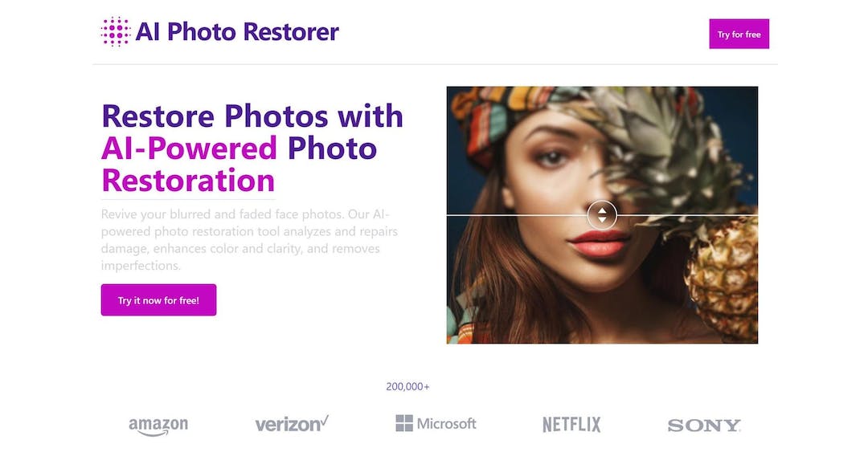Screen dimensions: 868x452
Task: Click the 200,000+ counter text
Action: click(407, 387)
